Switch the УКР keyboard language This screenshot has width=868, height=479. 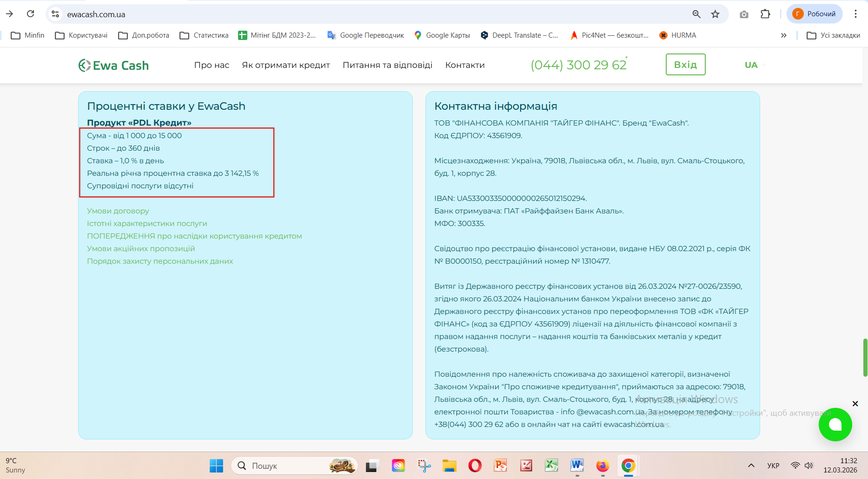coord(773,466)
